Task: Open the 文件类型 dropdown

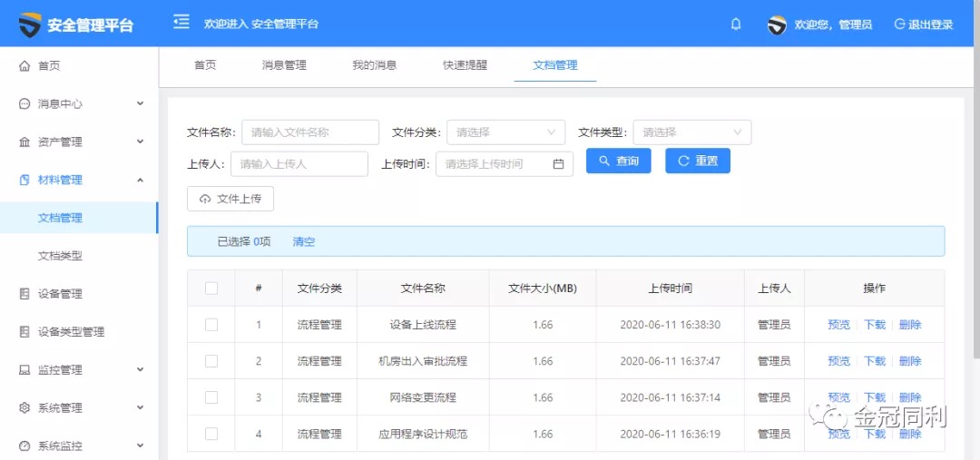Action: point(692,132)
